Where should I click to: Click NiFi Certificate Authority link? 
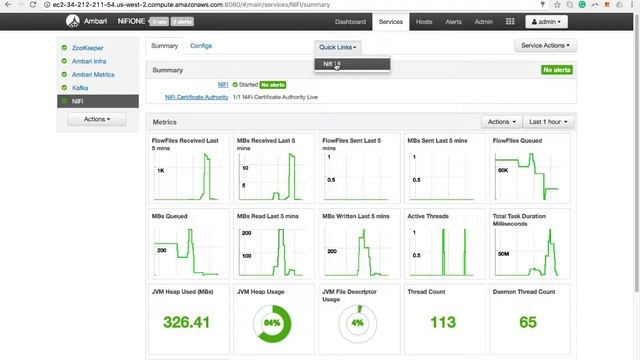pyautogui.click(x=196, y=97)
